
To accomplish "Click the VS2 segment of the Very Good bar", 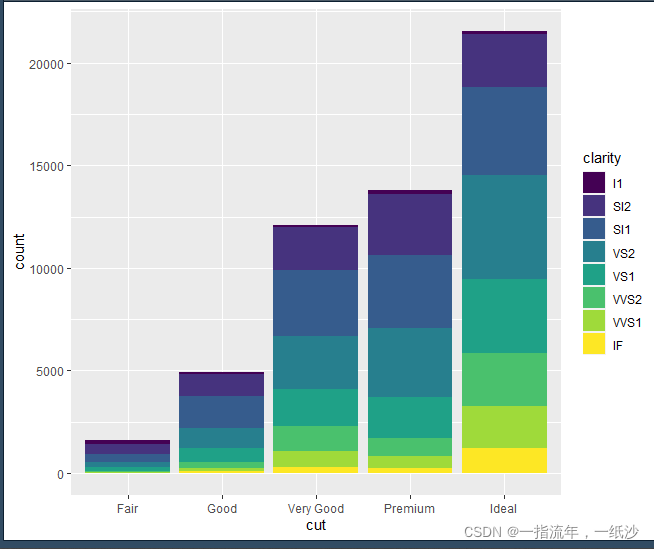I will click(315, 363).
